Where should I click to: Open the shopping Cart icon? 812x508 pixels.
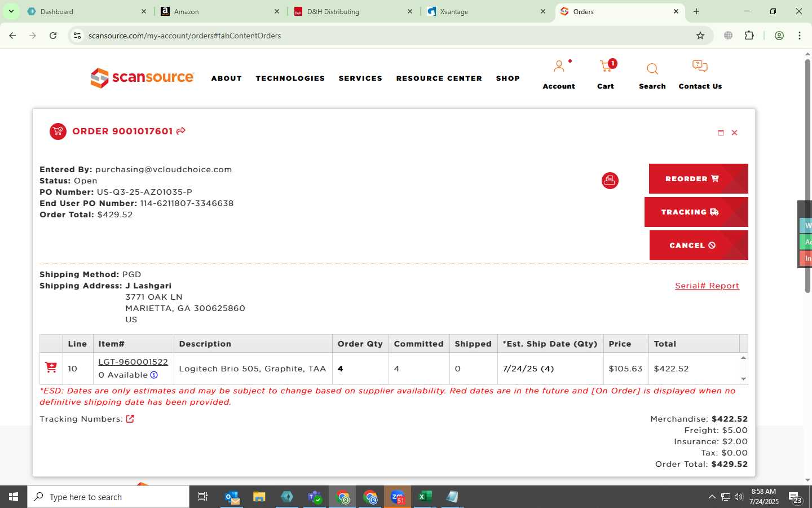point(606,67)
